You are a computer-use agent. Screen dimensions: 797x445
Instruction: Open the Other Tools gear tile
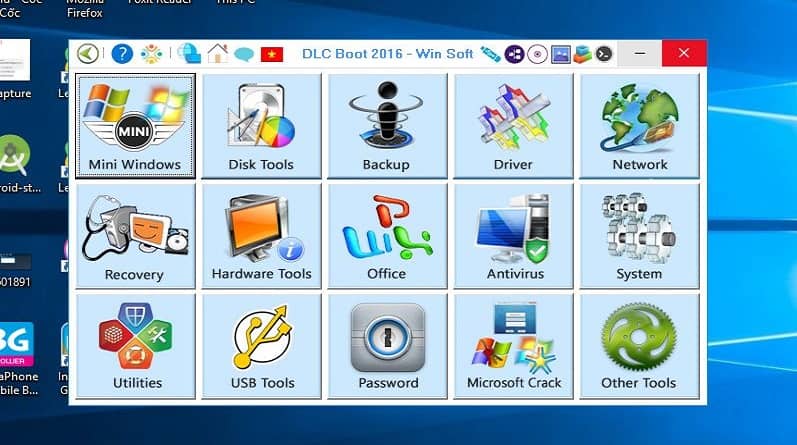tap(639, 346)
